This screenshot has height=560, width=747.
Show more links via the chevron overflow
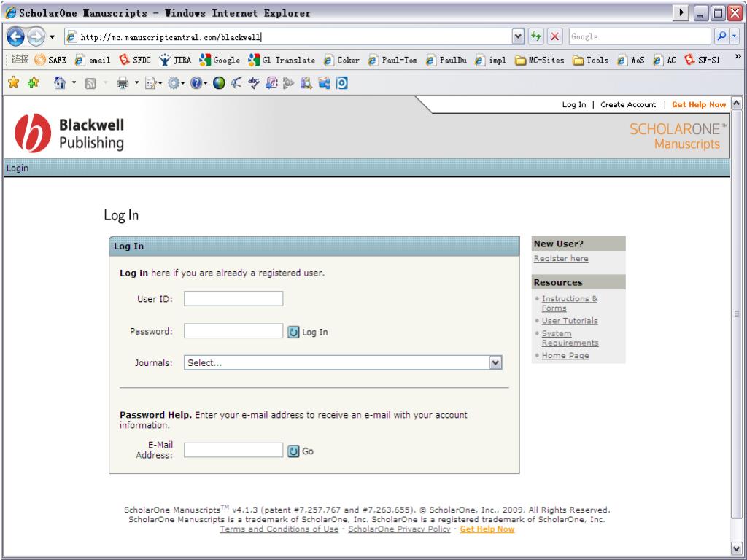(x=738, y=57)
